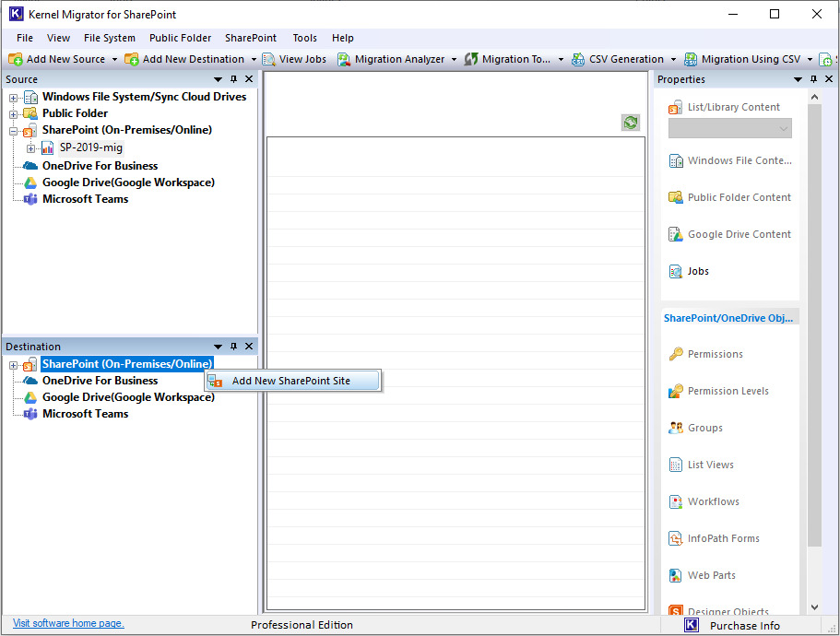Open the File menu
Viewport: 840px width, 636px height.
[x=25, y=38]
